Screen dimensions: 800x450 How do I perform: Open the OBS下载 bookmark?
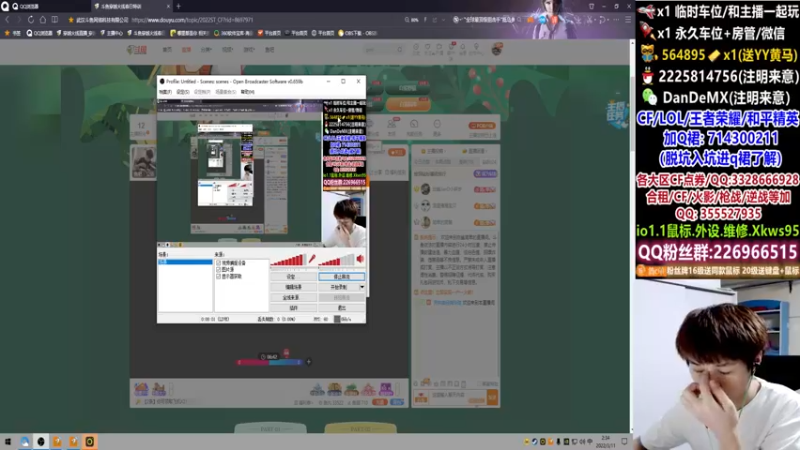pos(358,33)
